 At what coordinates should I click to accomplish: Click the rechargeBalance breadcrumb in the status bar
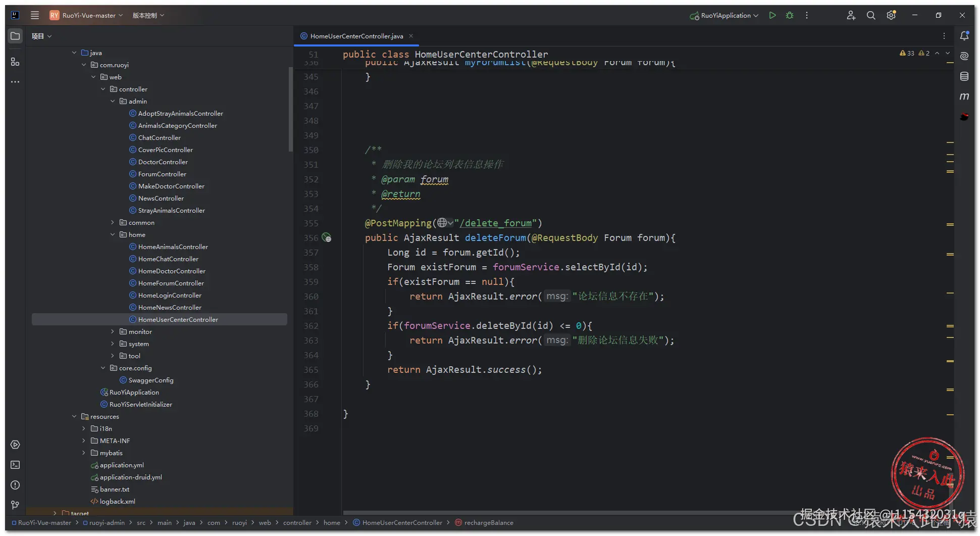coord(488,523)
